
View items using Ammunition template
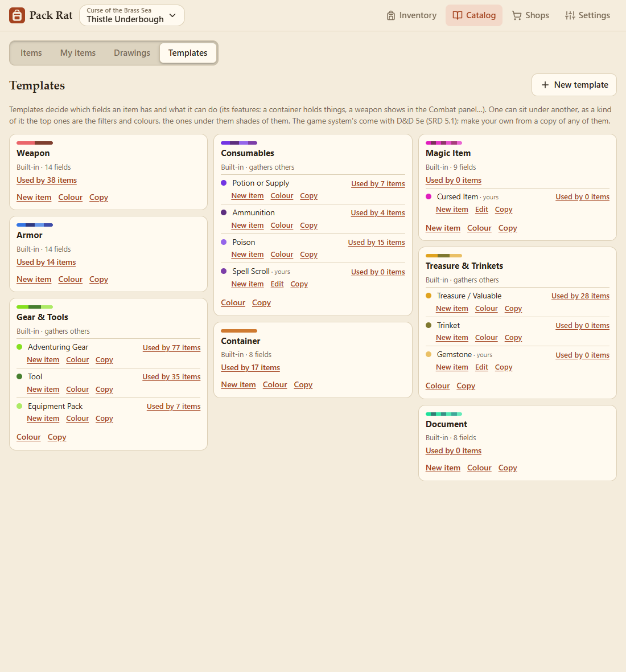tap(378, 213)
